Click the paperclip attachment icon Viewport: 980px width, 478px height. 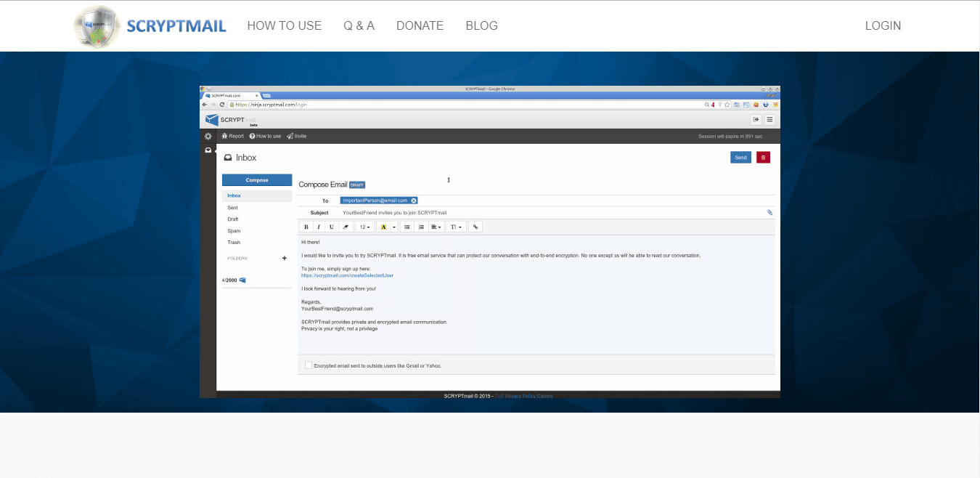coord(769,213)
